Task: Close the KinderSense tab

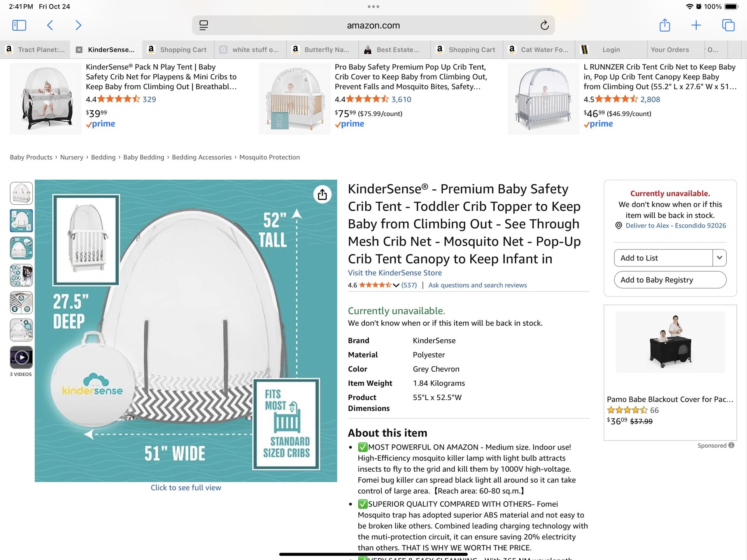Action: pyautogui.click(x=79, y=50)
